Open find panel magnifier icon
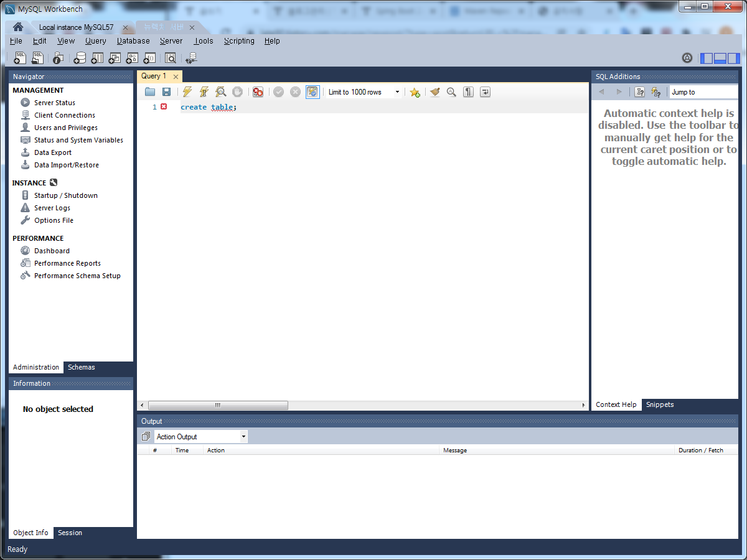The image size is (747, 560). (451, 92)
